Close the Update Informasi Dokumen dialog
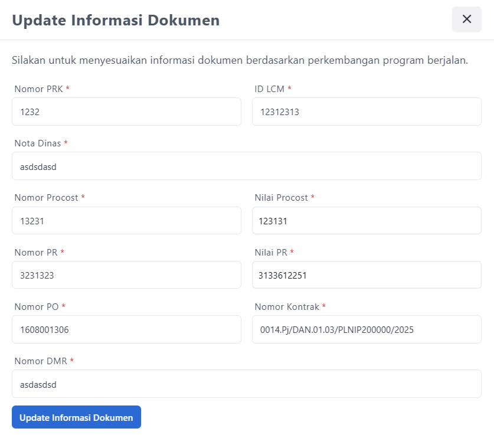This screenshot has height=448, width=494. pyautogui.click(x=466, y=19)
